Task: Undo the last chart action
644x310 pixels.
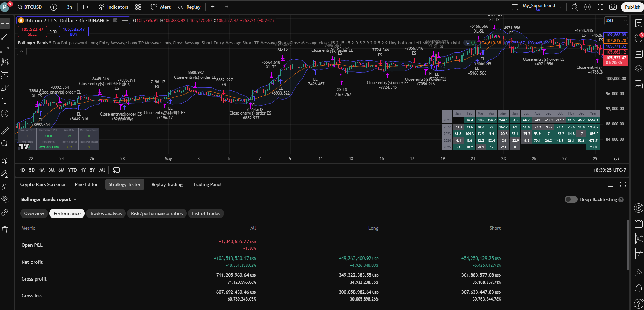Action: (213, 7)
